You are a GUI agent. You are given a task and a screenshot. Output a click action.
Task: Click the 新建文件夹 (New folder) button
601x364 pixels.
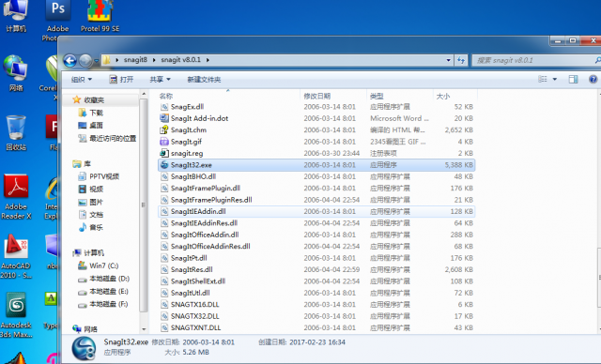click(x=204, y=79)
